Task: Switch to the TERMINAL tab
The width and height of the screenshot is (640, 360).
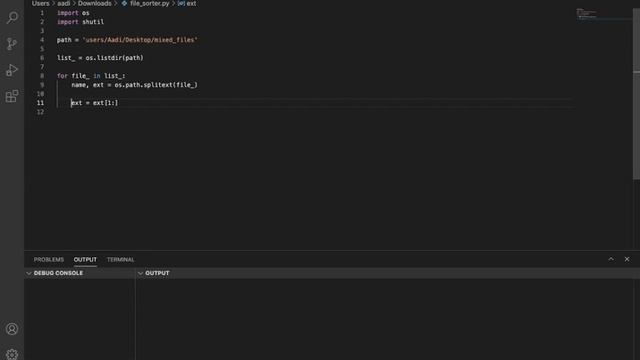Action: (120, 260)
